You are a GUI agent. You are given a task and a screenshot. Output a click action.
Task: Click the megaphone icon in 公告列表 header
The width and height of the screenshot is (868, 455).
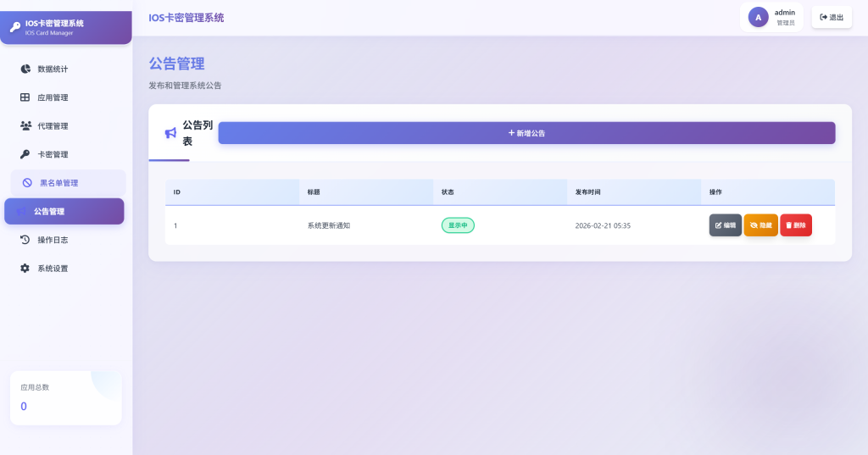170,133
